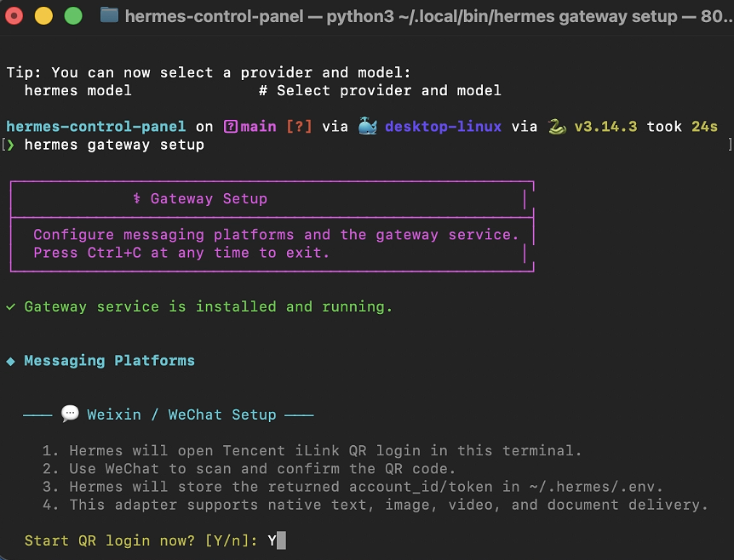734x560 pixels.
Task: Click the 'Weixin / WeChat Setup' heading
Action: tap(181, 414)
